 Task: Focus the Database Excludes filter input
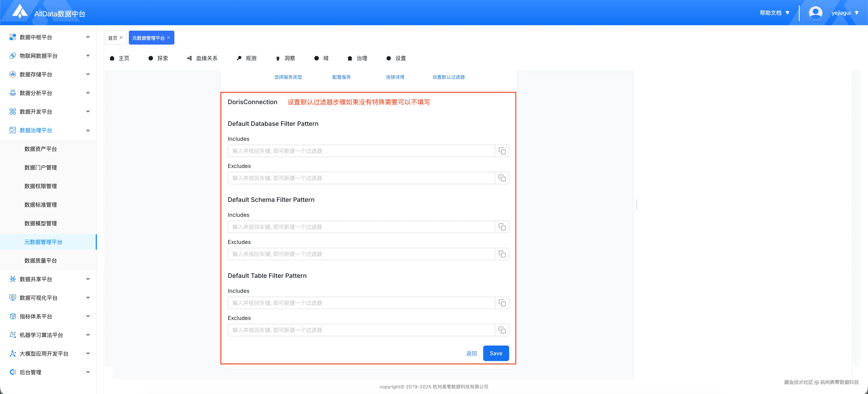click(x=361, y=178)
